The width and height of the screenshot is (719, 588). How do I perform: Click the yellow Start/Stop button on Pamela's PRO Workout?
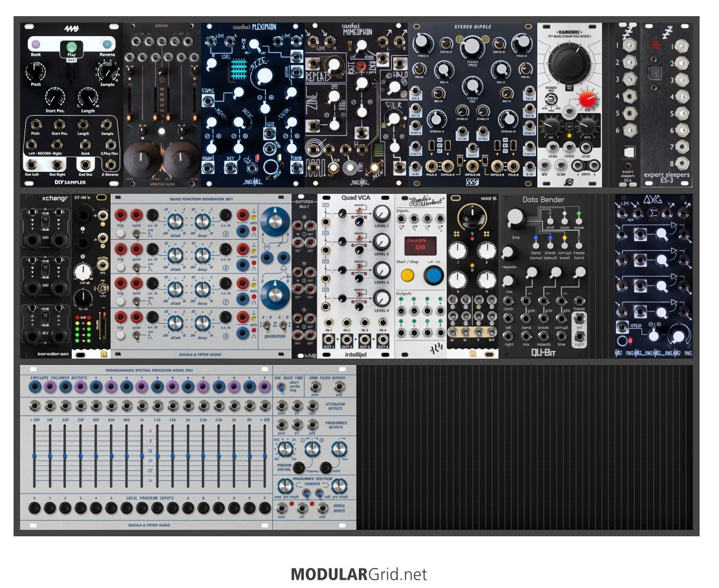pos(407,275)
